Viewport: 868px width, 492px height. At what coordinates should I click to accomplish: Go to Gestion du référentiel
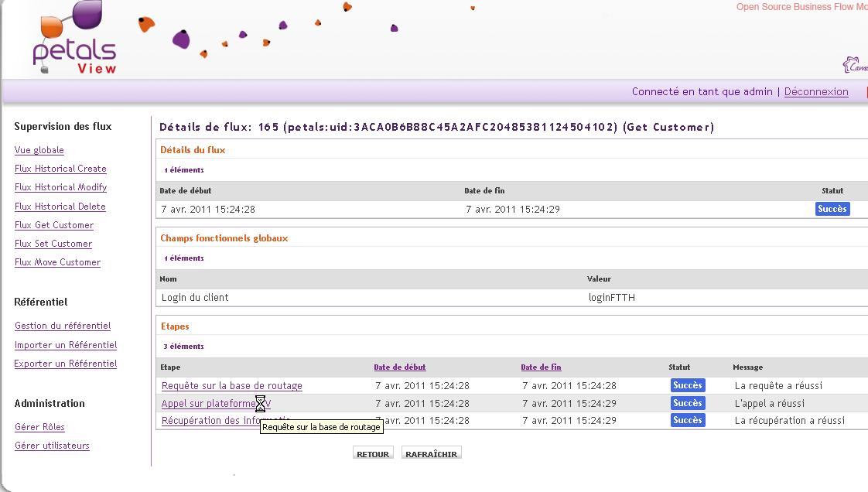63,326
